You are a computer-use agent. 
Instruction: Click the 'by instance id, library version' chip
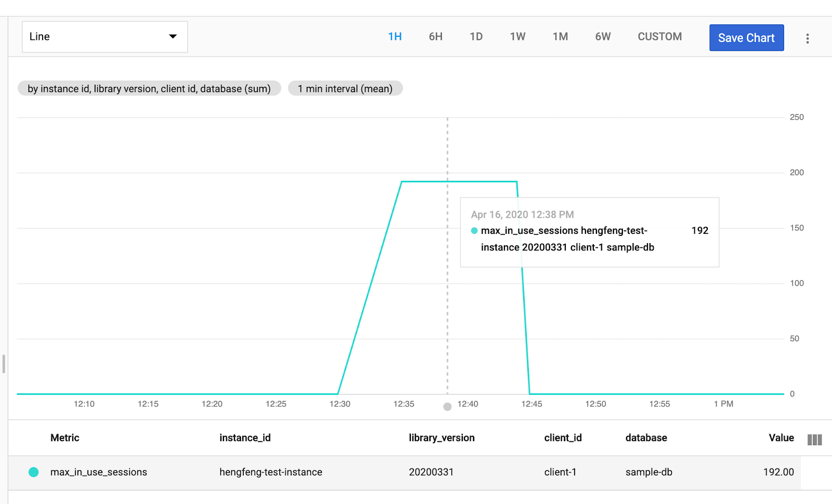tap(149, 88)
